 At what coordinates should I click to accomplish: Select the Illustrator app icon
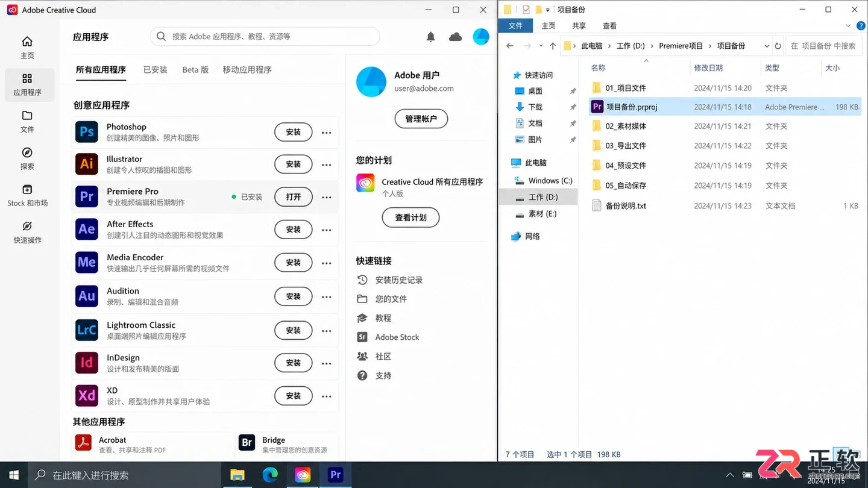coord(87,164)
